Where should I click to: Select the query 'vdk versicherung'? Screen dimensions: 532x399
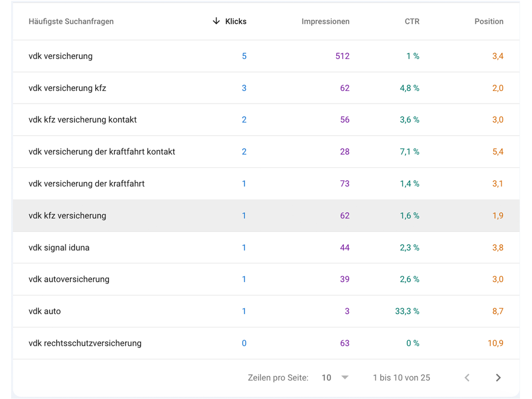[x=61, y=56]
